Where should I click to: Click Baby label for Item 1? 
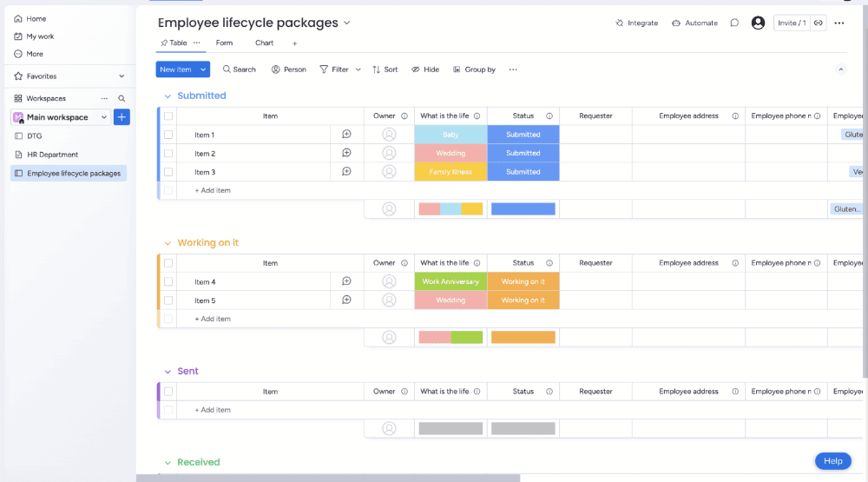450,135
